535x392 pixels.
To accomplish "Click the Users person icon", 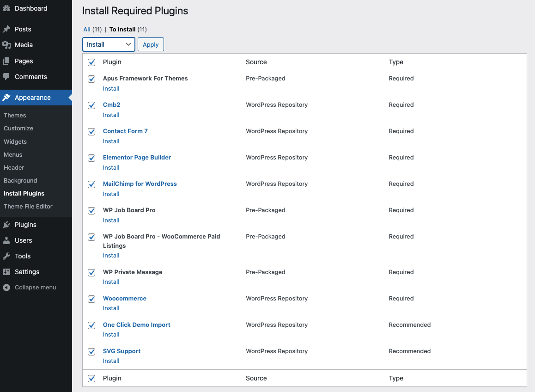I will point(6,240).
